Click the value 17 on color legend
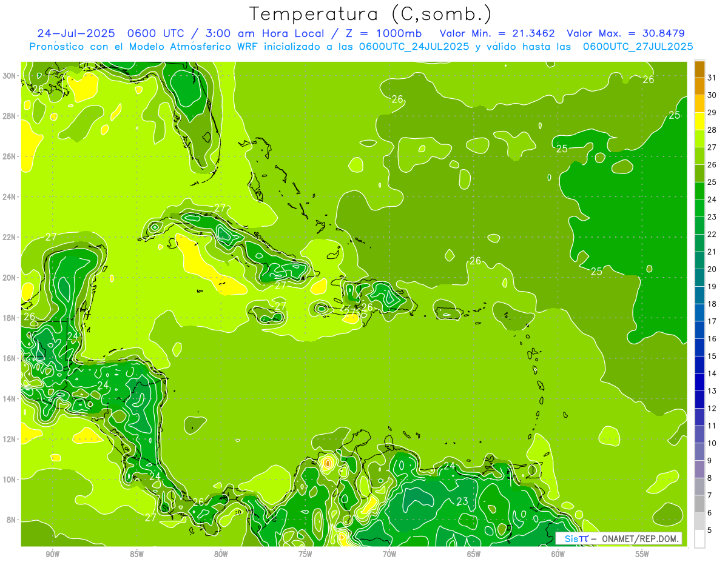 (x=712, y=321)
